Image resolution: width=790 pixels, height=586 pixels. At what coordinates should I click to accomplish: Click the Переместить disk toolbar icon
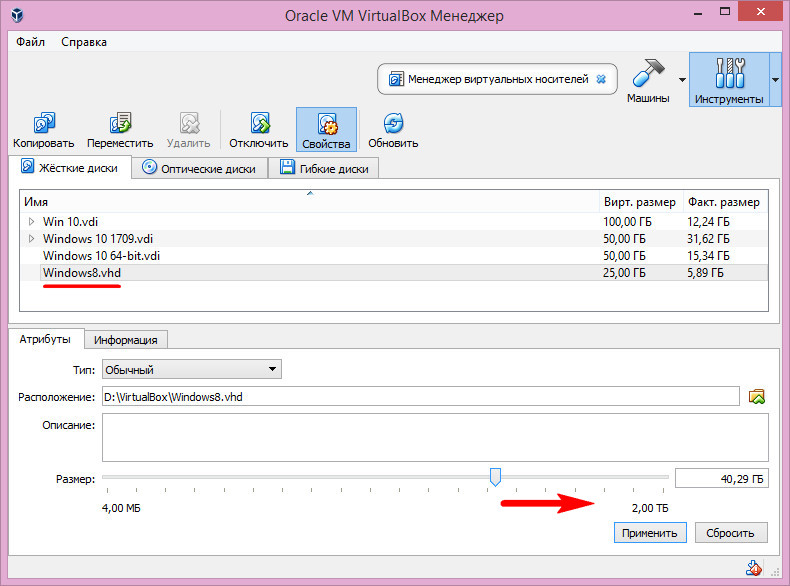pyautogui.click(x=120, y=122)
